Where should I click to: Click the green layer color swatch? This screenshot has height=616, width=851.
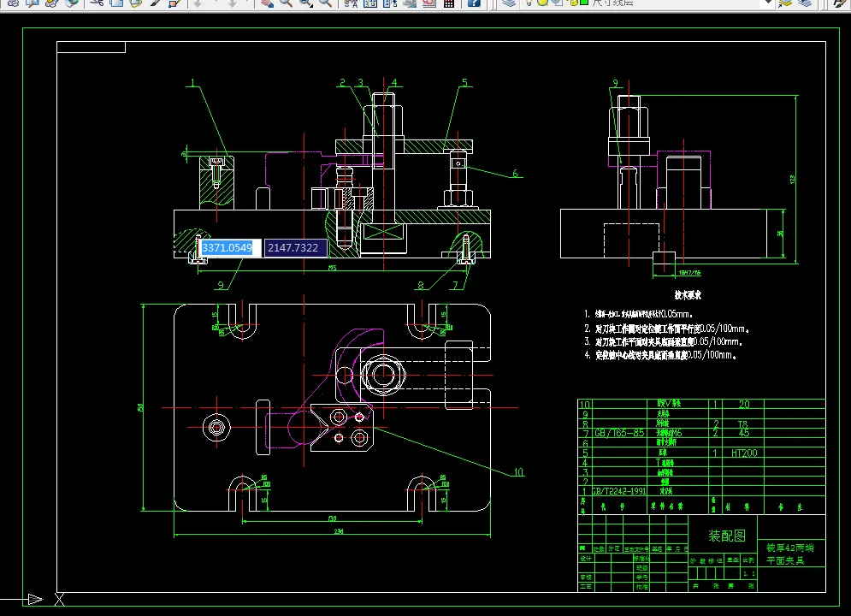click(583, 3)
